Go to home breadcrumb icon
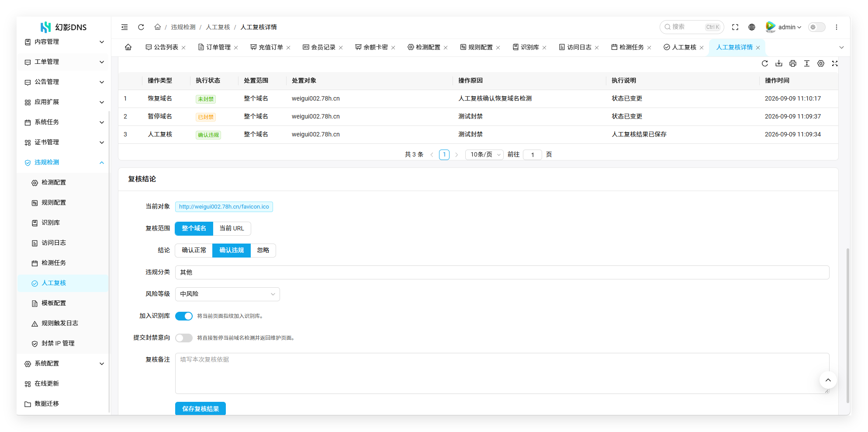The image size is (868, 432). pos(158,27)
